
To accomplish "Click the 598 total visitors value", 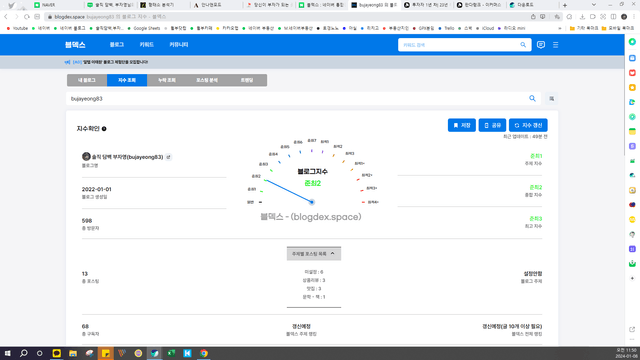I will click(x=87, y=221).
